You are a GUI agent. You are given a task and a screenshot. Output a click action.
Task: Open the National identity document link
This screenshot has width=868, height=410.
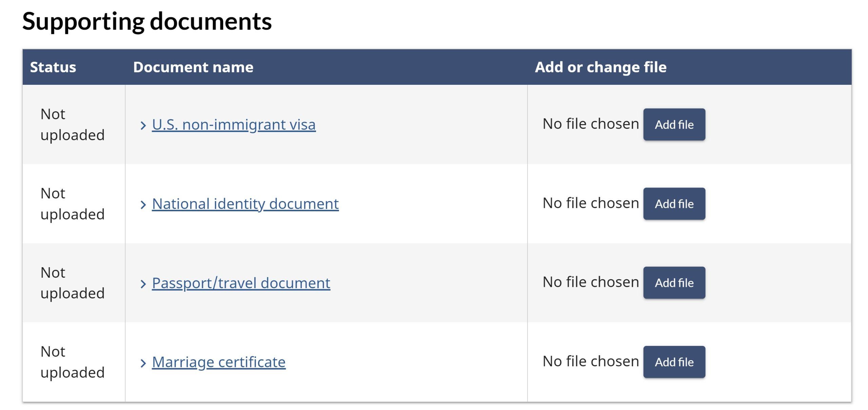coord(245,204)
